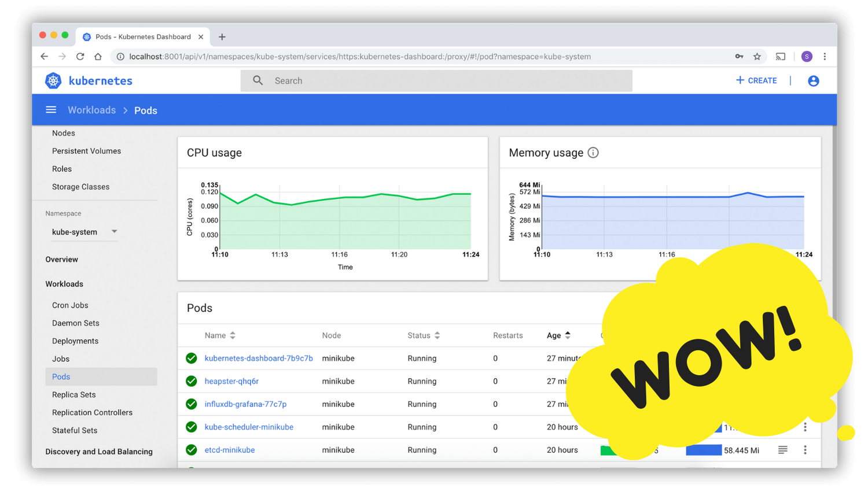Sort pods by Age column
Viewport: 868px width, 488px height.
pyautogui.click(x=558, y=335)
